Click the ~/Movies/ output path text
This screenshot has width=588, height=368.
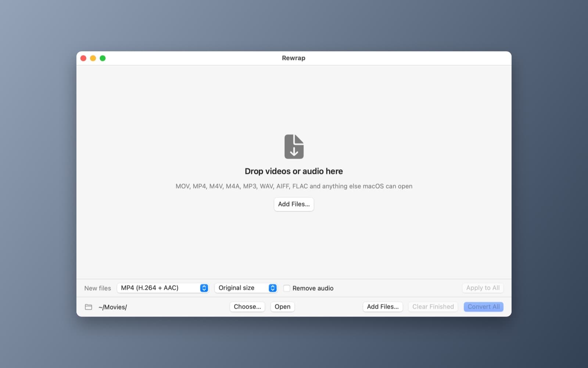click(x=112, y=307)
